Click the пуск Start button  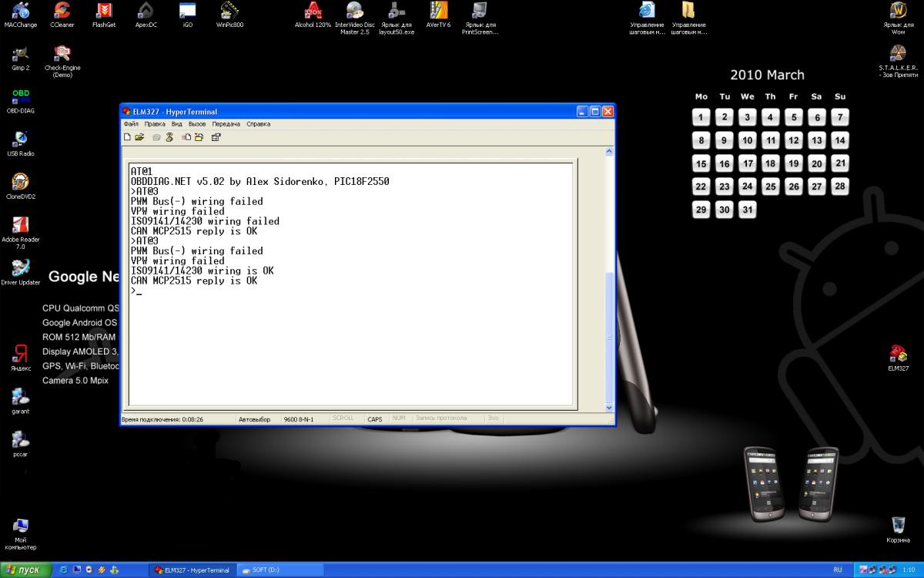(x=25, y=570)
